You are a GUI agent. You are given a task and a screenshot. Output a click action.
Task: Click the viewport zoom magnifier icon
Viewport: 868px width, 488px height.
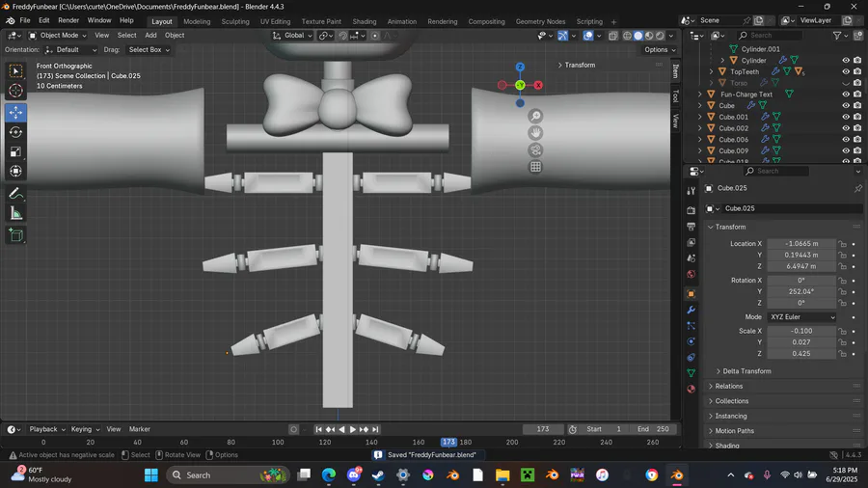(535, 116)
